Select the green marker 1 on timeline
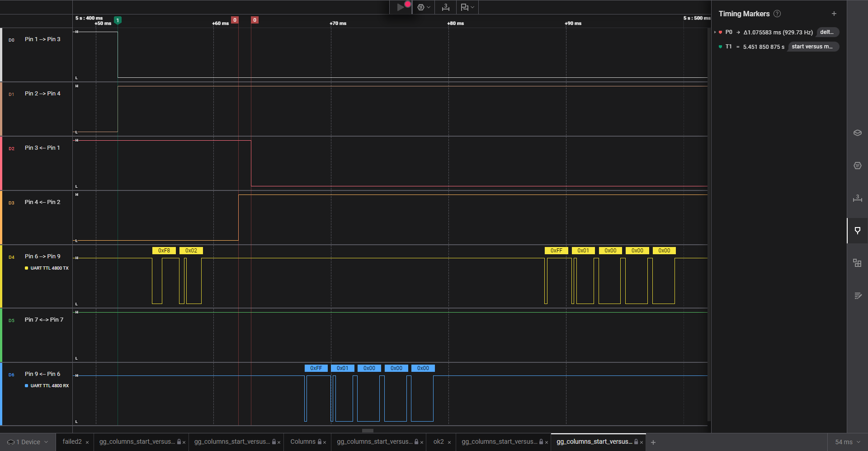868x451 pixels. coord(118,20)
